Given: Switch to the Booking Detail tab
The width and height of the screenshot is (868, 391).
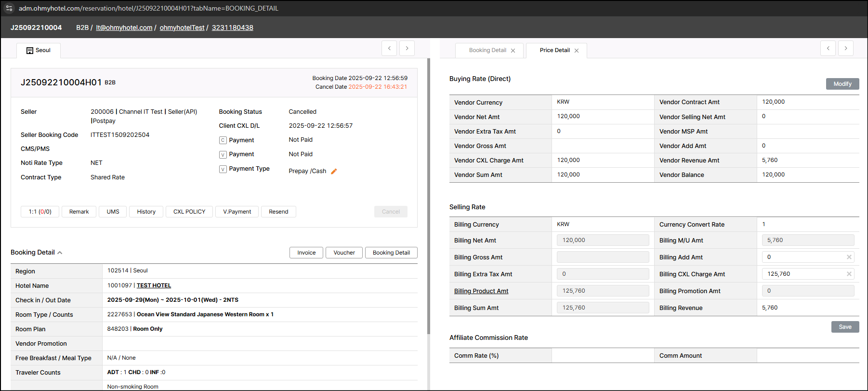Looking at the screenshot, I should (x=487, y=50).
